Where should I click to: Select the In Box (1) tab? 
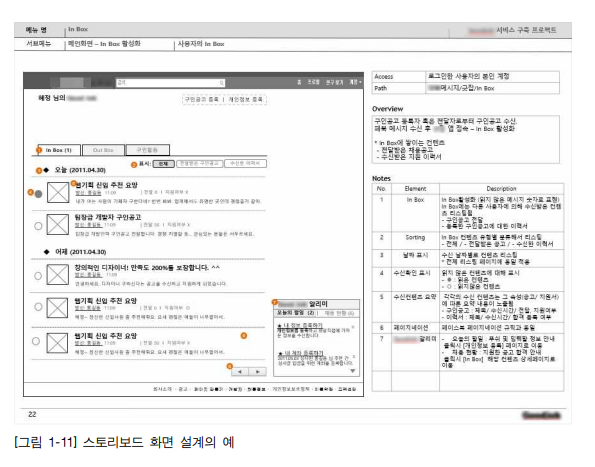(x=59, y=150)
